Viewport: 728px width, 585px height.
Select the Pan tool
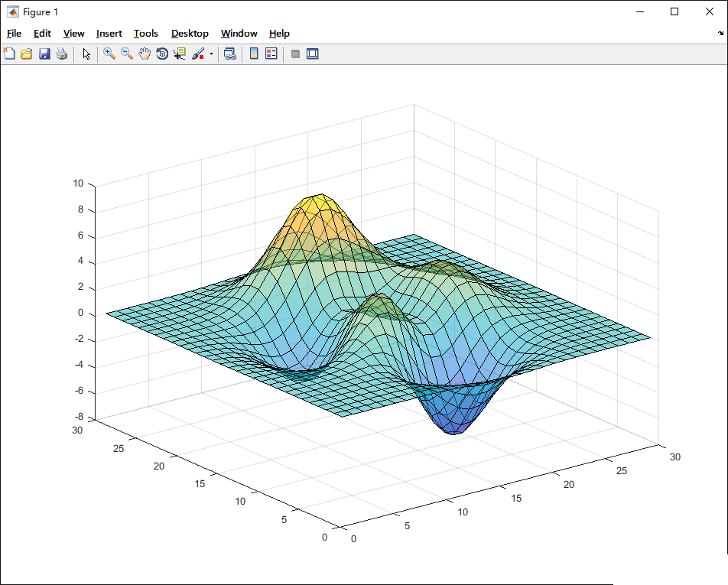pyautogui.click(x=145, y=54)
